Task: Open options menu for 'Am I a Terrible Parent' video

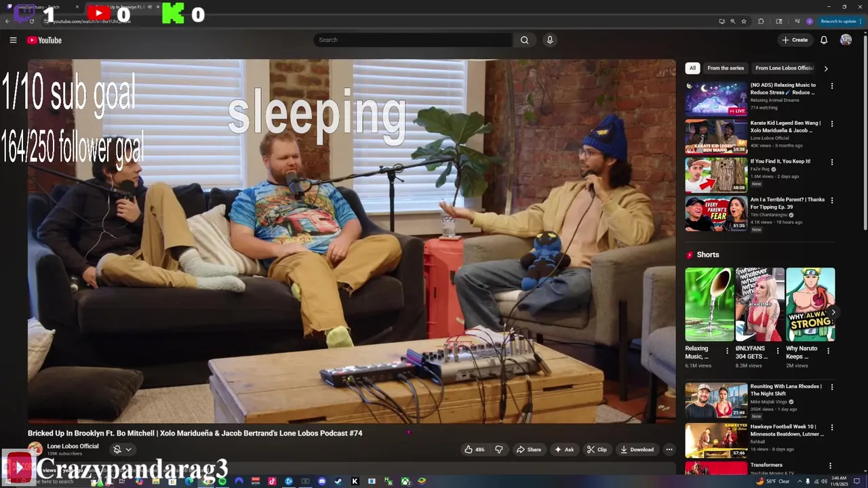Action: point(831,201)
